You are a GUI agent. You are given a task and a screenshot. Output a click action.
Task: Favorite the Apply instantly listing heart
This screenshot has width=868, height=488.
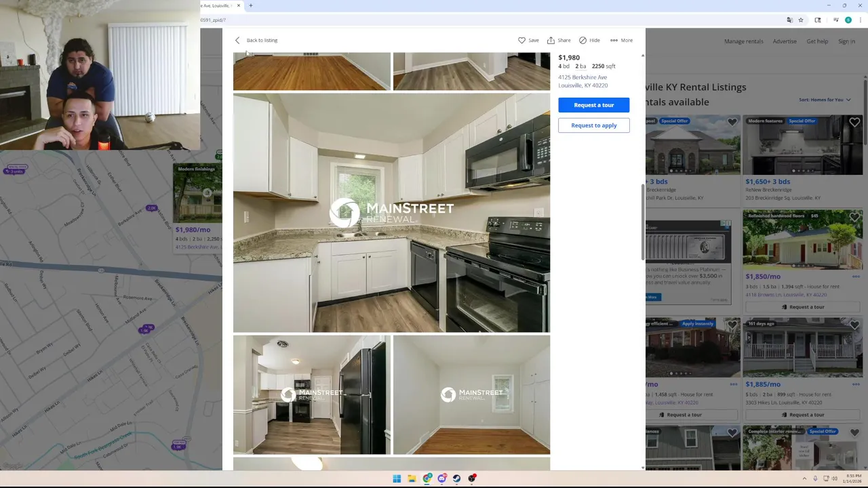(x=732, y=325)
